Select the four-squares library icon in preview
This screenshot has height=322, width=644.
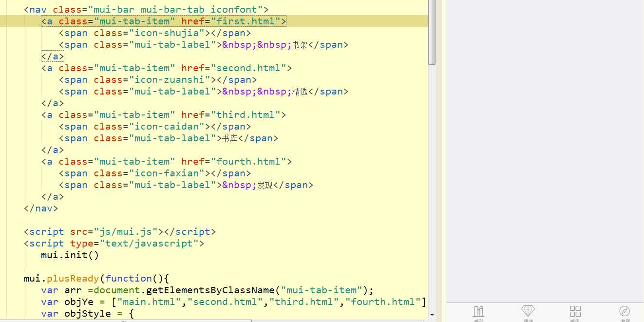(x=575, y=311)
